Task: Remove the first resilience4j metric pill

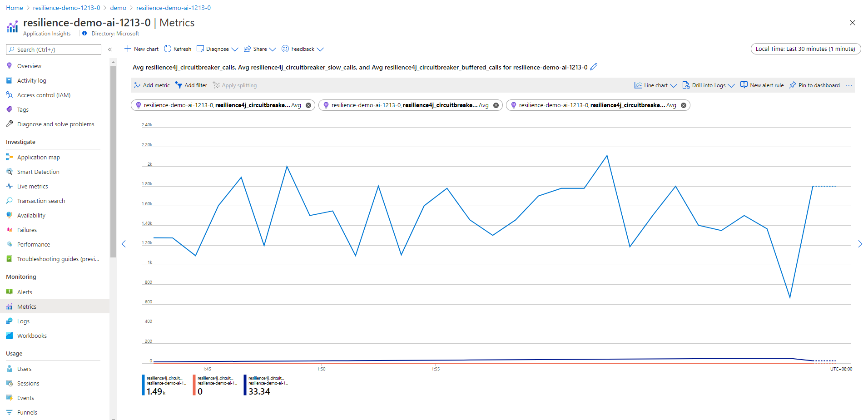Action: tap(308, 105)
